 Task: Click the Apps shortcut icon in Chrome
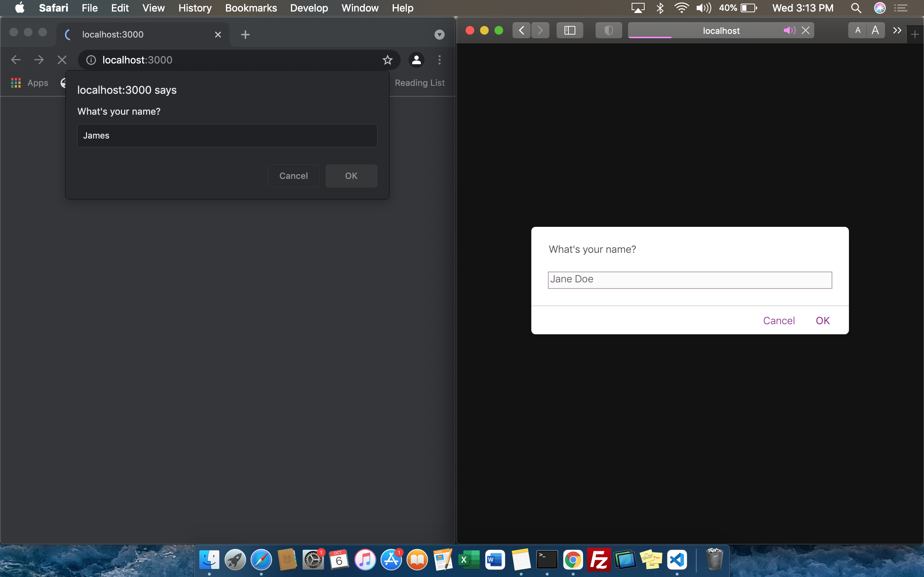click(x=16, y=83)
